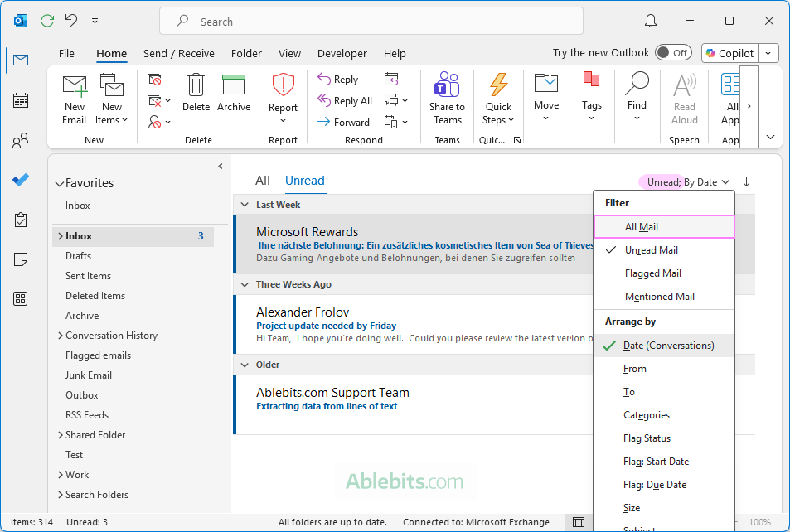Expand the Conversation History folder
This screenshot has width=790, height=532.
(61, 336)
